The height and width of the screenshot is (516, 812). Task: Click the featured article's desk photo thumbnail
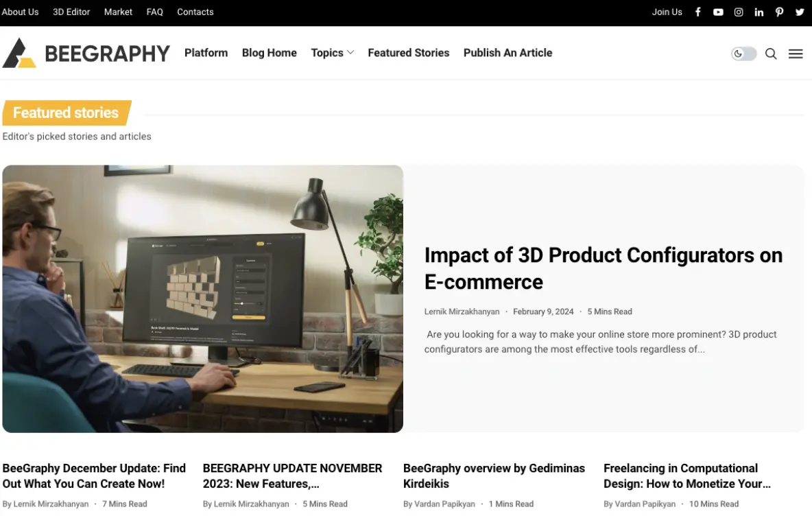[203, 298]
